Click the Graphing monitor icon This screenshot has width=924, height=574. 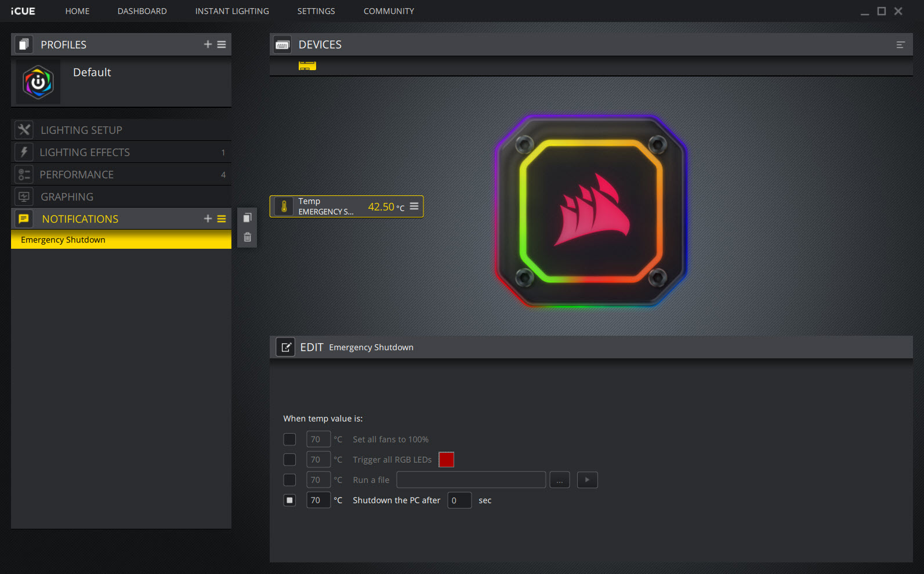coord(24,197)
